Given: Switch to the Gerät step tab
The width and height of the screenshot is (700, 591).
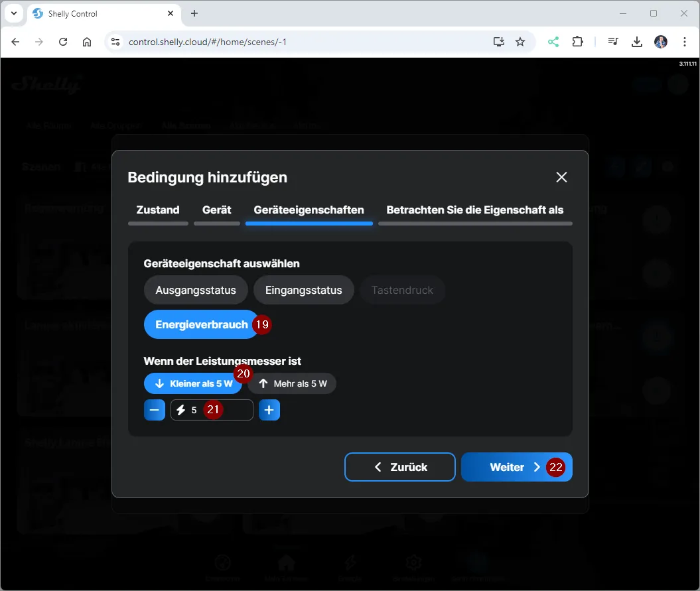Looking at the screenshot, I should pos(216,210).
